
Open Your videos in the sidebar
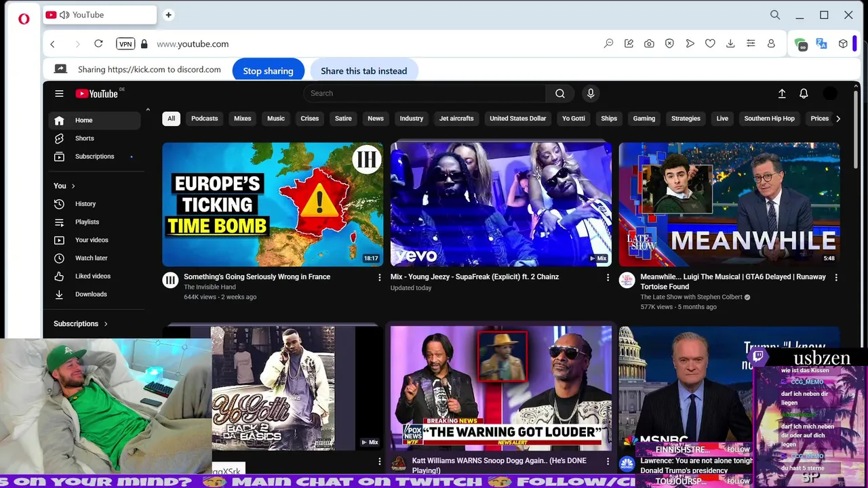[x=94, y=240]
